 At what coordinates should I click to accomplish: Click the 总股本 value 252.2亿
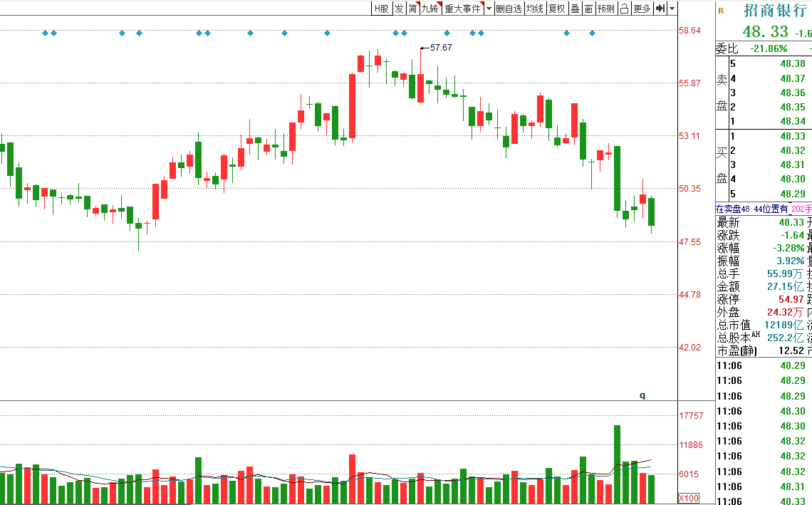(x=785, y=338)
